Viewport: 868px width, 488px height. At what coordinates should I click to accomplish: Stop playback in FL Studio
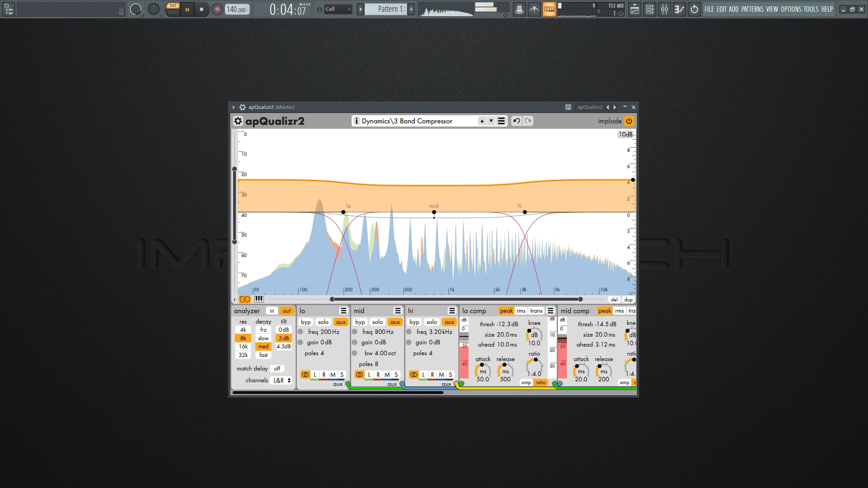click(202, 9)
